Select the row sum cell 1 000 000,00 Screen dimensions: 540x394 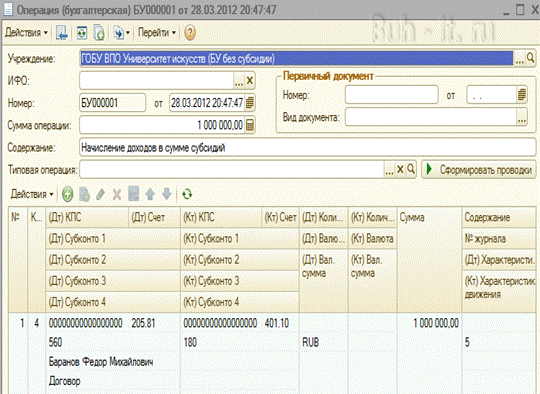pos(429,323)
